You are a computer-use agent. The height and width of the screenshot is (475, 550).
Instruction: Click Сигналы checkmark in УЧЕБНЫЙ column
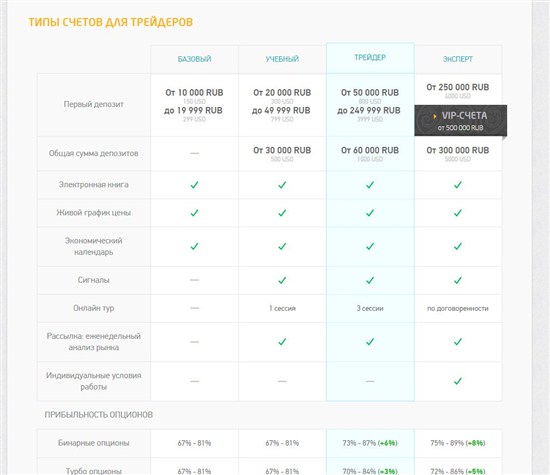coord(282,280)
